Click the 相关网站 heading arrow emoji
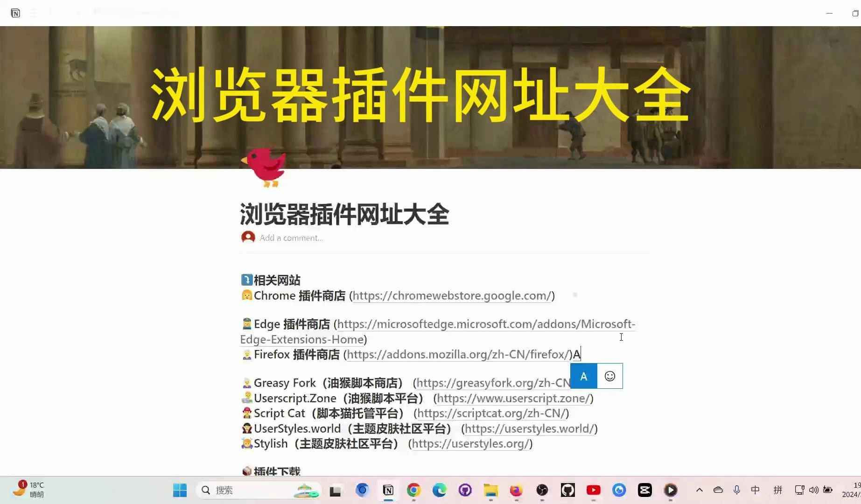This screenshot has height=504, width=861. (246, 280)
